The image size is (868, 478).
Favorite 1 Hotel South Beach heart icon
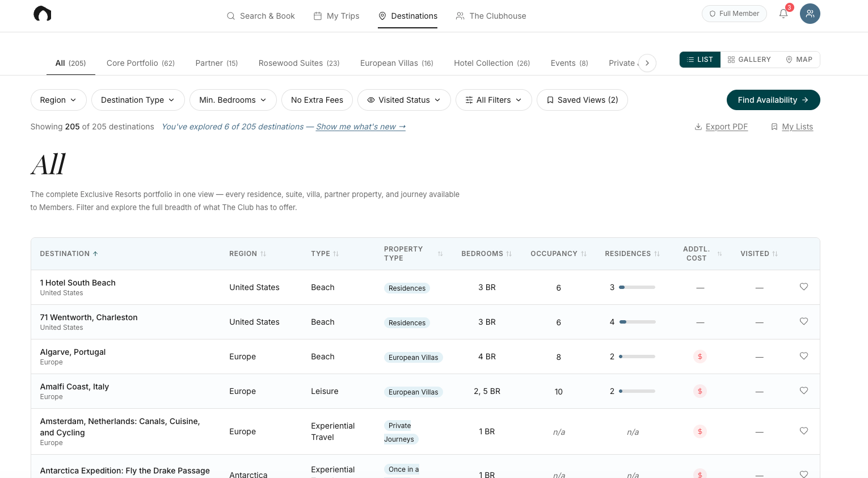click(804, 287)
